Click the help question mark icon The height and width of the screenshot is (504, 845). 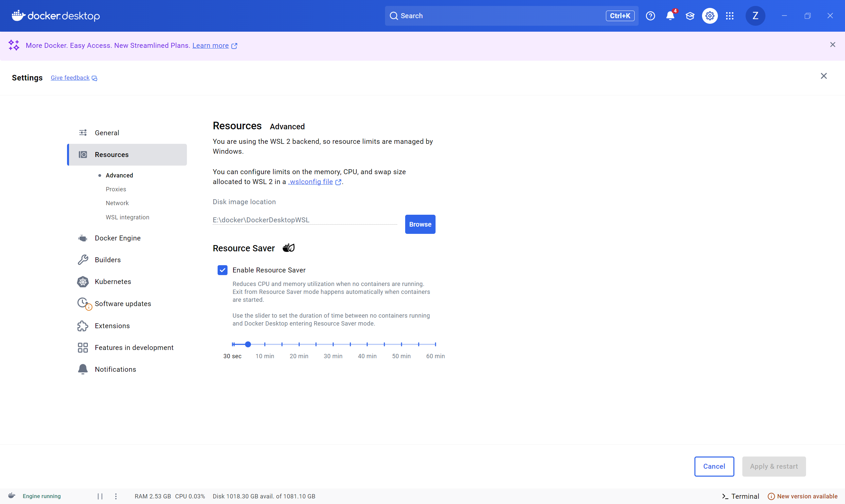pos(650,16)
